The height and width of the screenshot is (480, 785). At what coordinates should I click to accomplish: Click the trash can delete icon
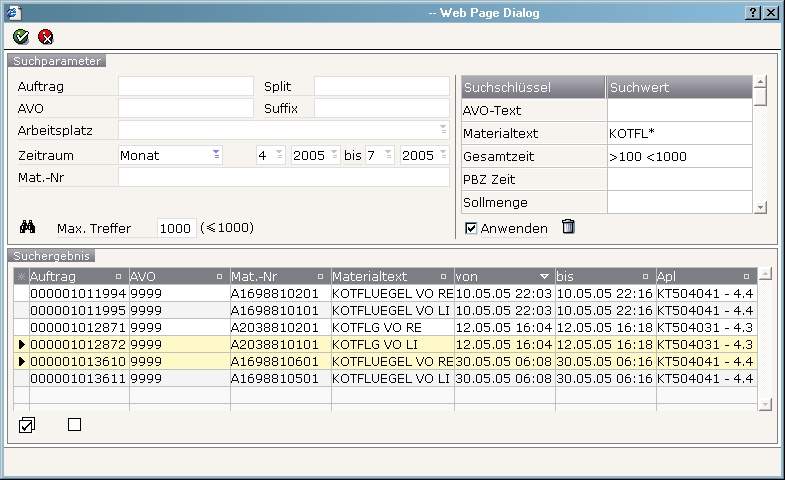(568, 227)
